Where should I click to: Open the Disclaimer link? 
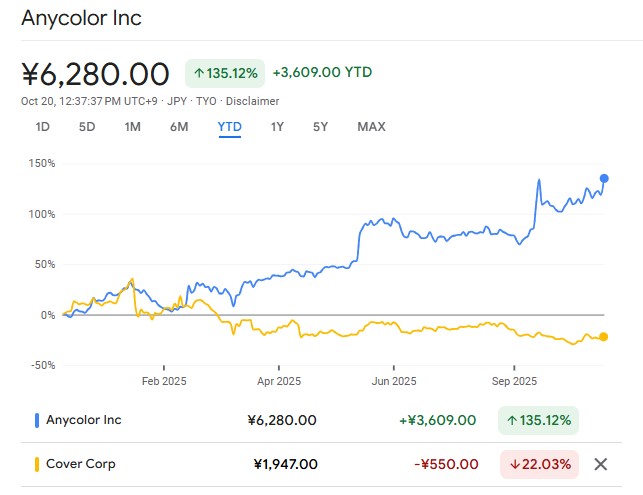pyautogui.click(x=253, y=101)
